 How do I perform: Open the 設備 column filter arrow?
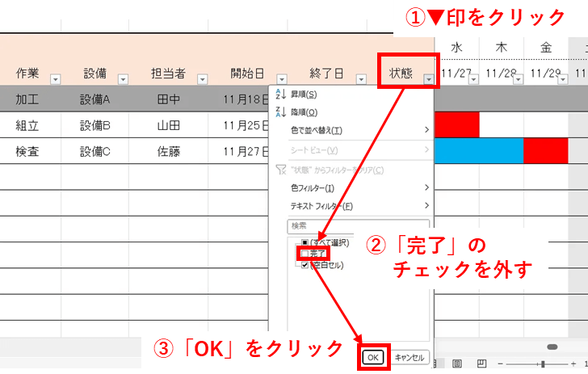point(123,79)
